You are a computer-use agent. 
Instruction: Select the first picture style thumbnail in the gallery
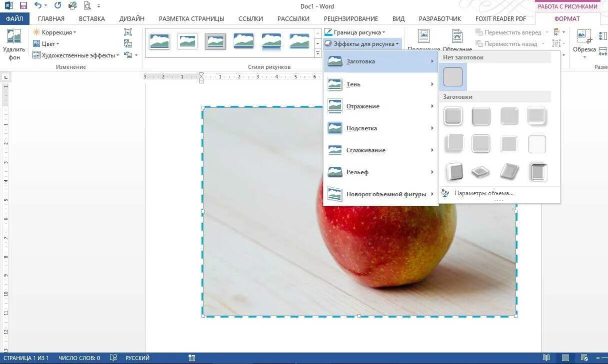[x=159, y=41]
